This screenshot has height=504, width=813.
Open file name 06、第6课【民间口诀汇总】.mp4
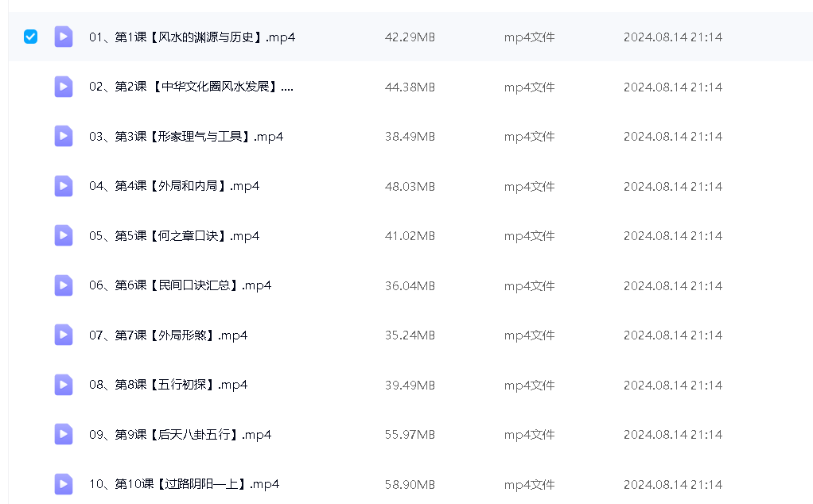180,285
